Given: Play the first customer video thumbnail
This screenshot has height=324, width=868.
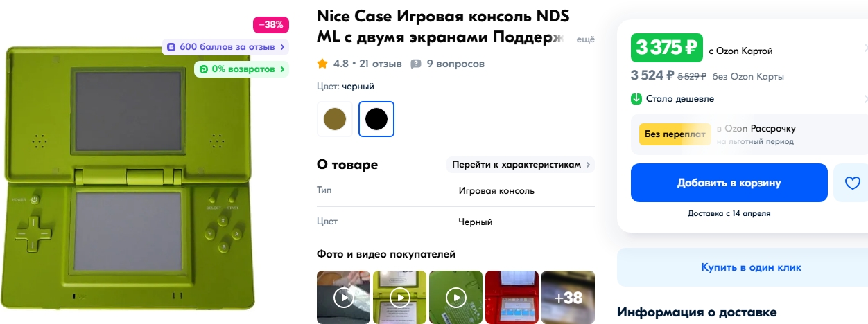Looking at the screenshot, I should pos(344,298).
